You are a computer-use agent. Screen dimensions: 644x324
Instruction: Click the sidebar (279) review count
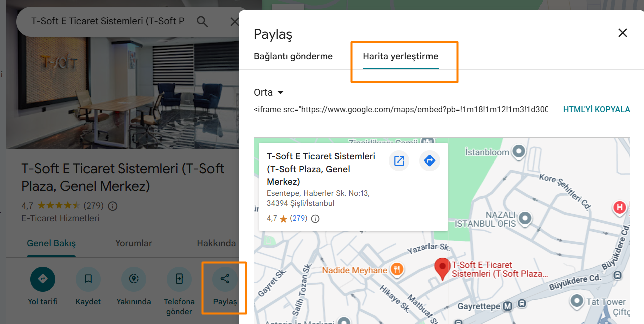[x=93, y=206]
